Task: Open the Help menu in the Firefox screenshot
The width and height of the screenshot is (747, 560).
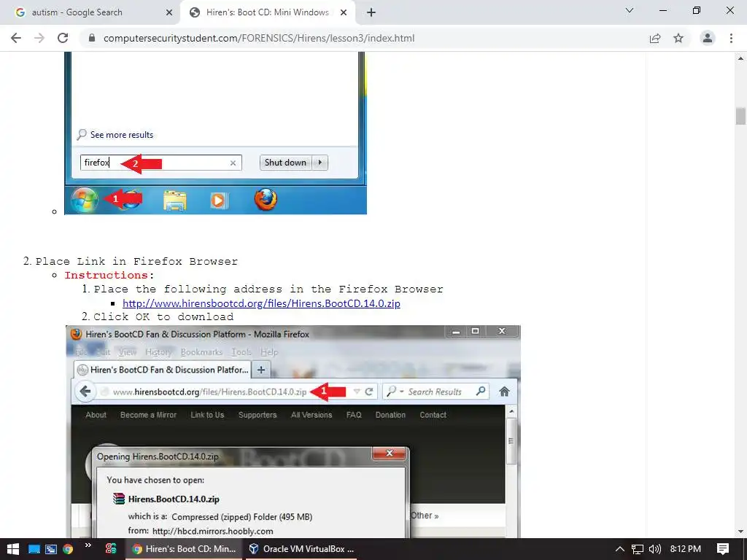Action: coord(269,352)
